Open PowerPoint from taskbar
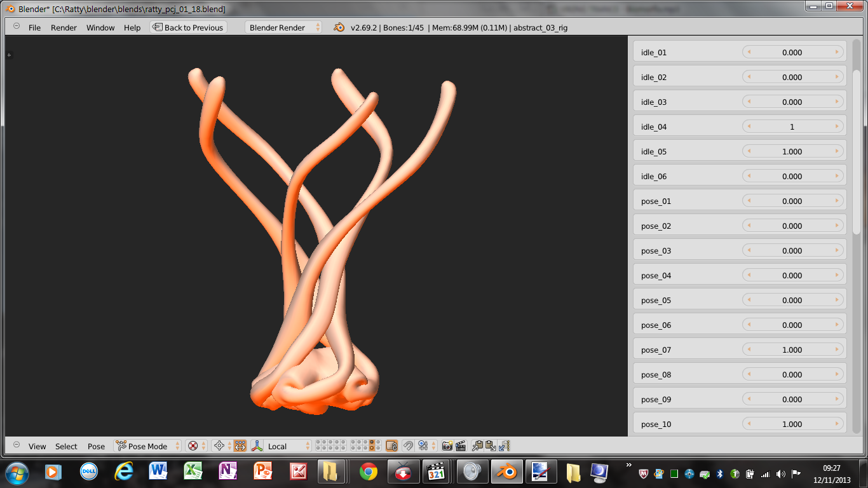The width and height of the screenshot is (868, 488). tap(262, 471)
